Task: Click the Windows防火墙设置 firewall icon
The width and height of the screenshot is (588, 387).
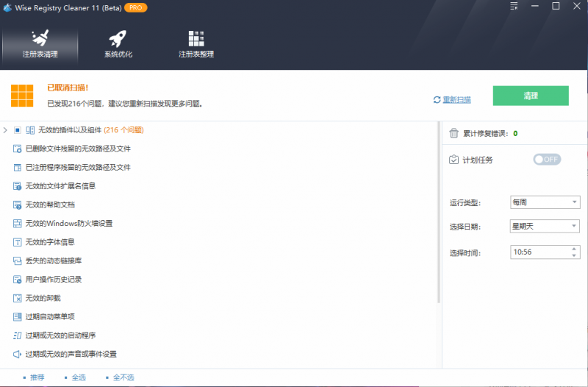Action: point(17,224)
